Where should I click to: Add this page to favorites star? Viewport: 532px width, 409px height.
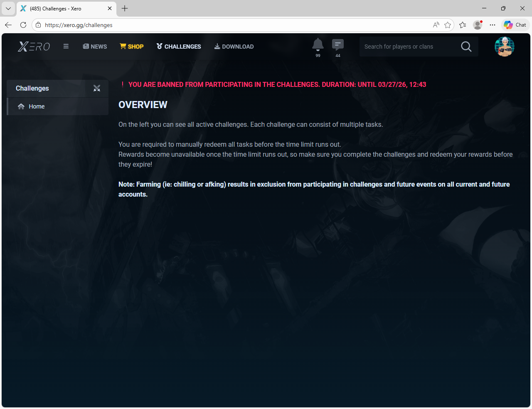[x=448, y=25]
